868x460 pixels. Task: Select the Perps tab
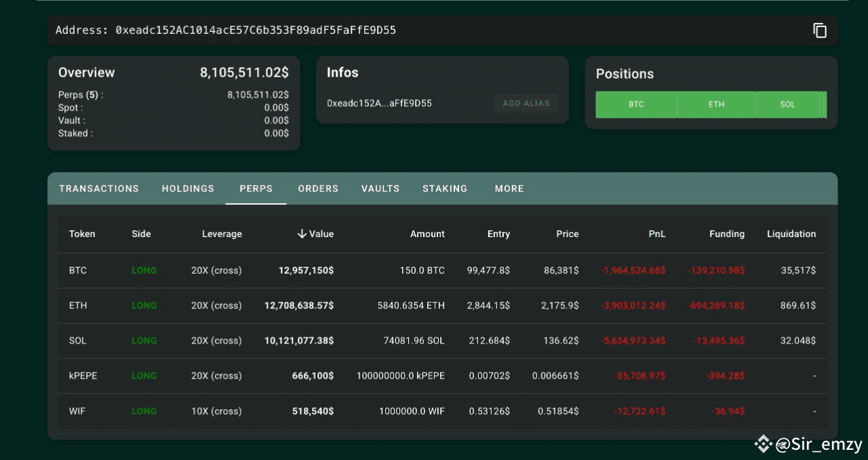point(256,188)
